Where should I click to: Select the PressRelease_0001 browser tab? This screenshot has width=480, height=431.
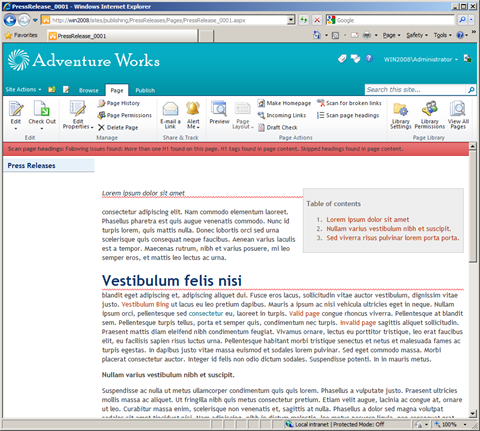coord(123,36)
